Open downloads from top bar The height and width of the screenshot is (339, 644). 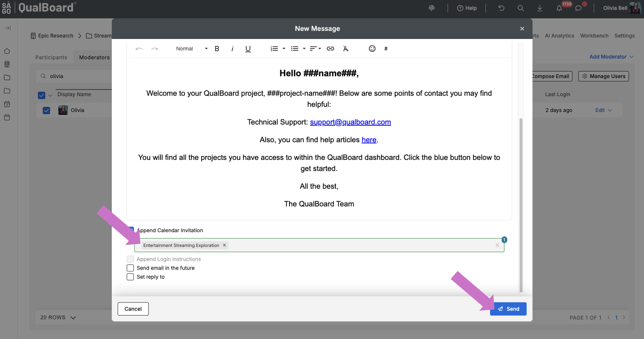[540, 8]
